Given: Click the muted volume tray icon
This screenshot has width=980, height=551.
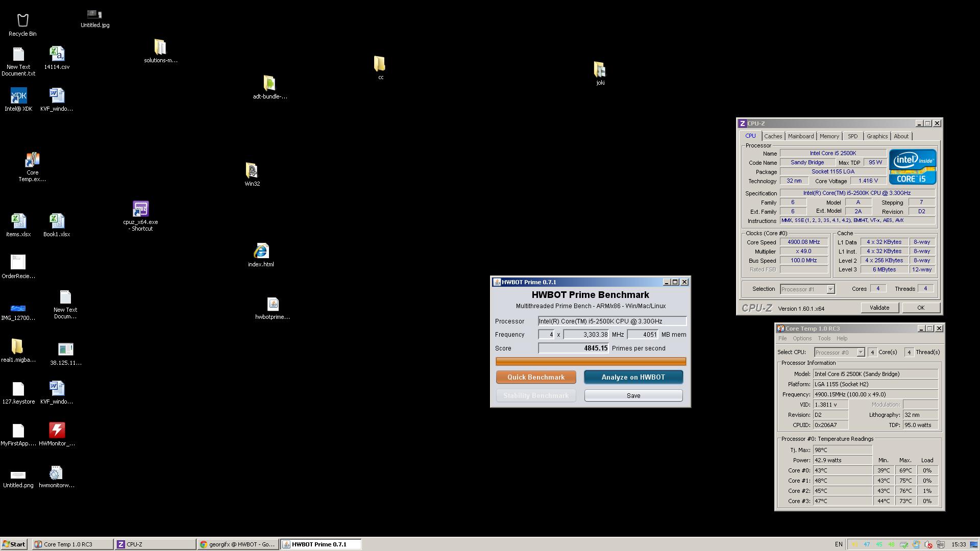Looking at the screenshot, I should pos(928,544).
